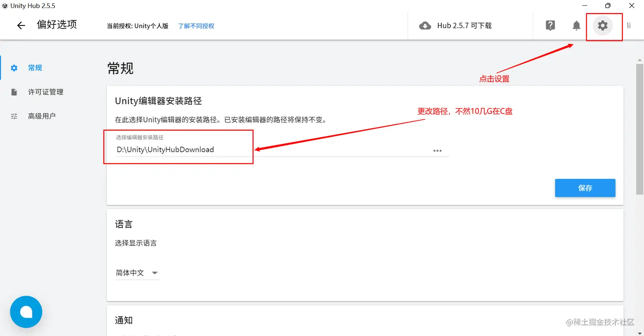Go back with the left arrow
The height and width of the screenshot is (336, 644).
click(21, 26)
